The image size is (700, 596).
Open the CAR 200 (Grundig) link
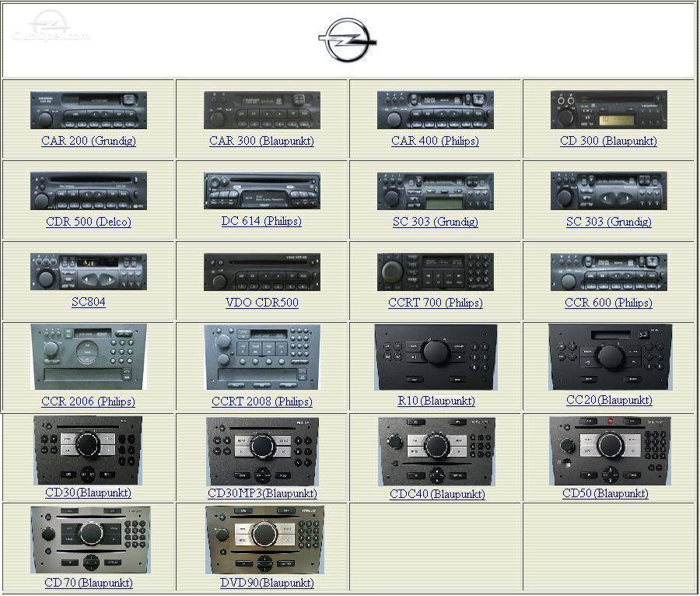[x=89, y=141]
